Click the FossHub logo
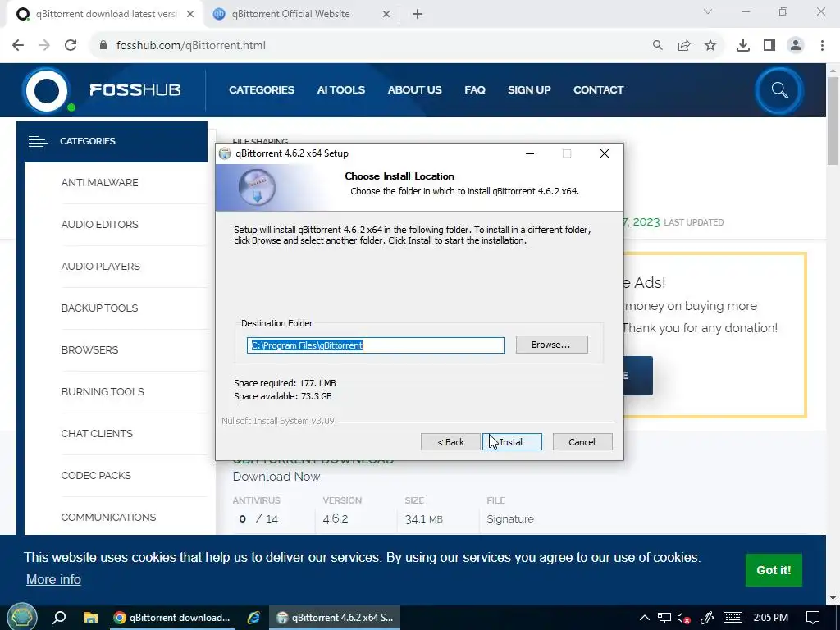This screenshot has width=840, height=630. click(102, 90)
